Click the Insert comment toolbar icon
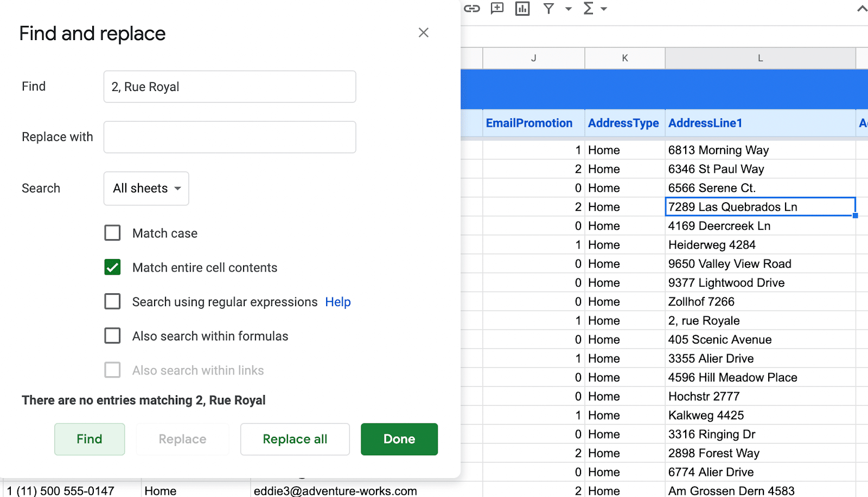The image size is (868, 497). tap(497, 8)
